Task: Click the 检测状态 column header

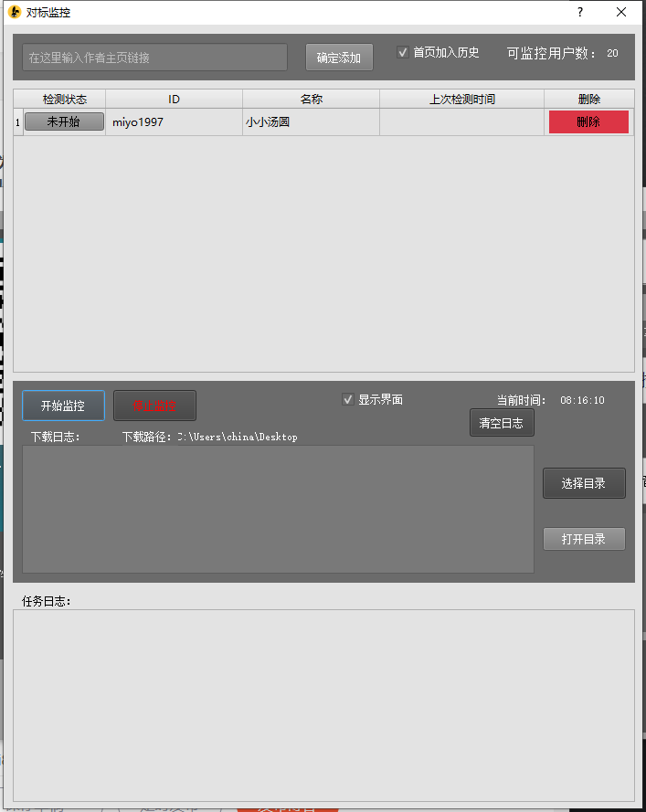Action: (64, 100)
